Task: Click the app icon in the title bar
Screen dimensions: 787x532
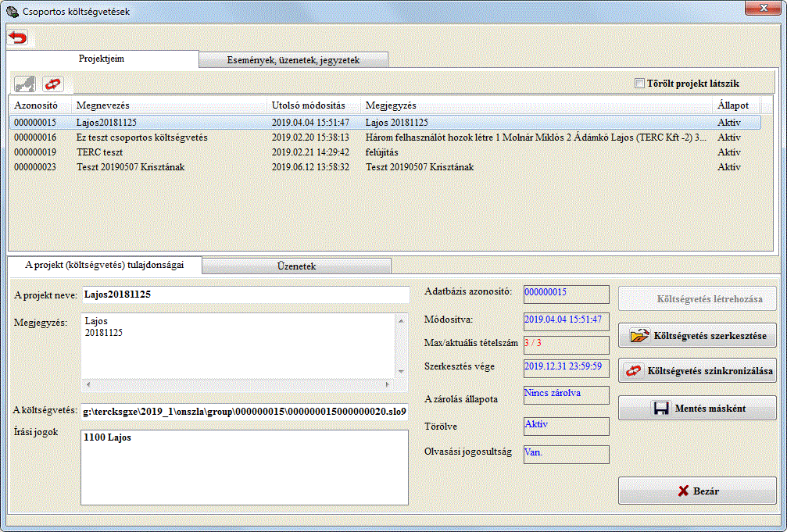Action: pos(11,11)
